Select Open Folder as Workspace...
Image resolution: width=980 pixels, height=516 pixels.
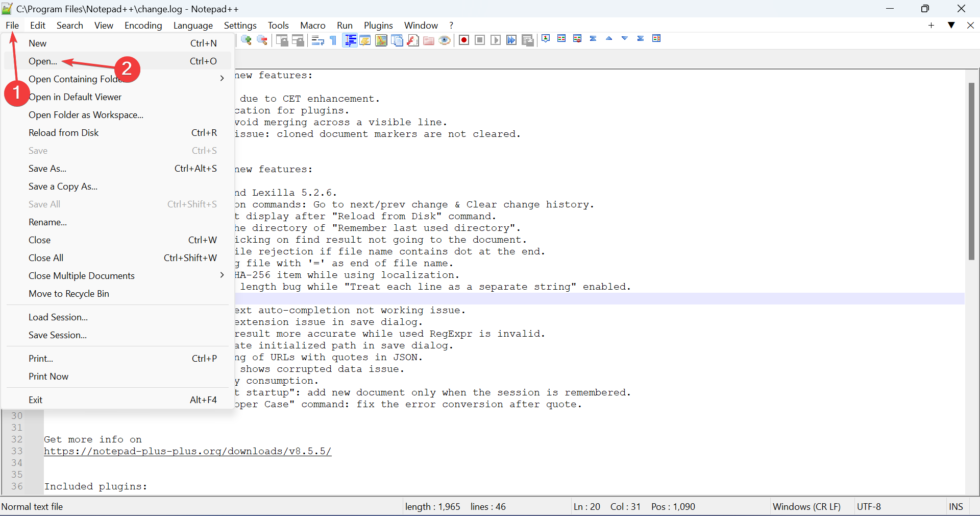click(x=117, y=115)
